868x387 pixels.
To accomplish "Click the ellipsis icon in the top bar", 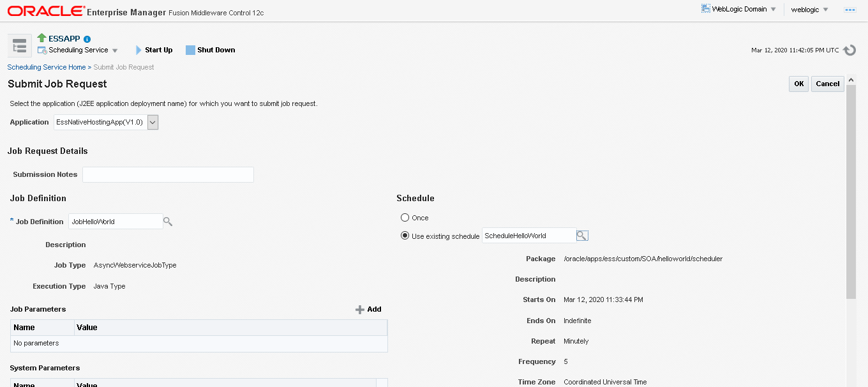I will click(849, 10).
